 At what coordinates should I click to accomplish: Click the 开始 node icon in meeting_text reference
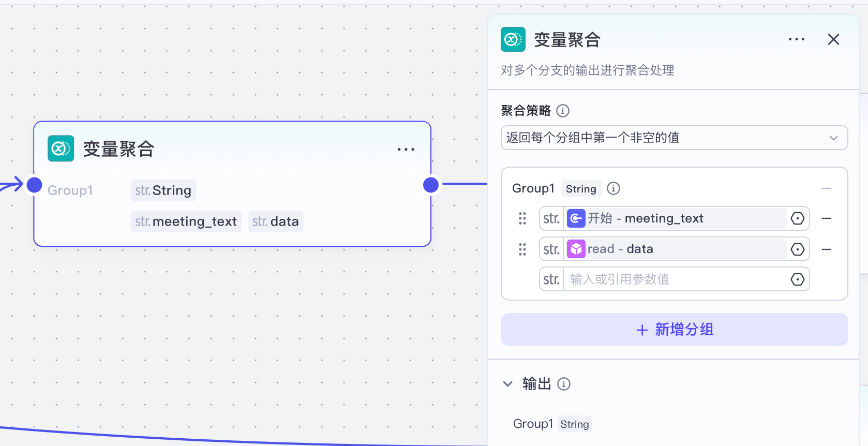(x=576, y=218)
